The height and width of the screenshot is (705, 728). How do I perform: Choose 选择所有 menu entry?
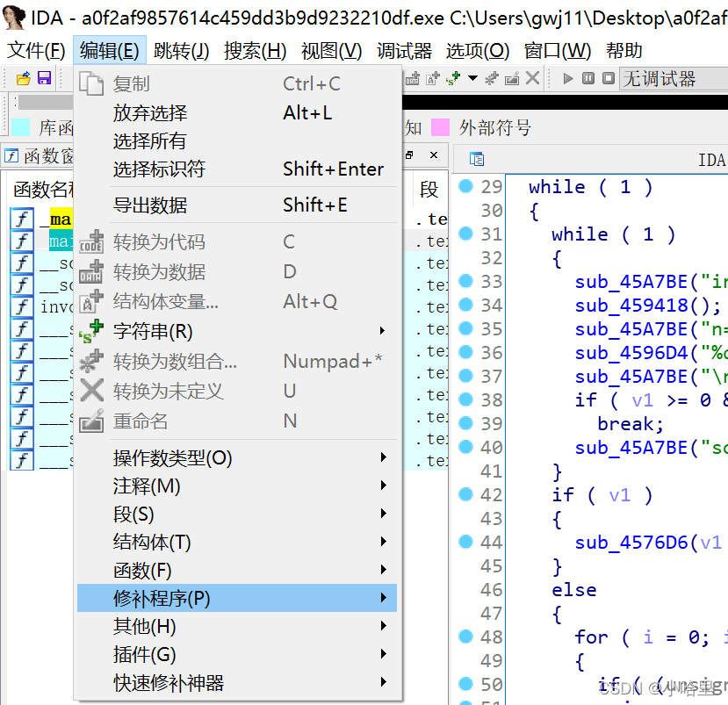coord(150,140)
